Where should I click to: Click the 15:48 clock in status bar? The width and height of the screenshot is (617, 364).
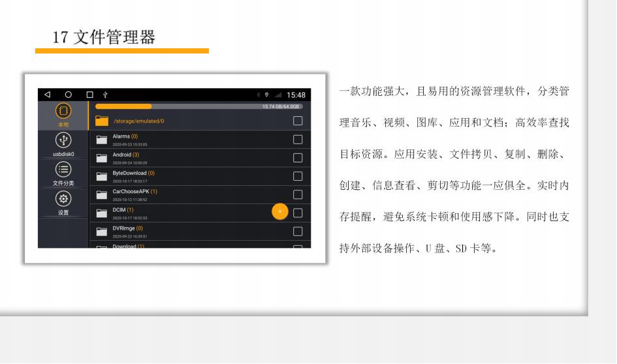(x=296, y=95)
